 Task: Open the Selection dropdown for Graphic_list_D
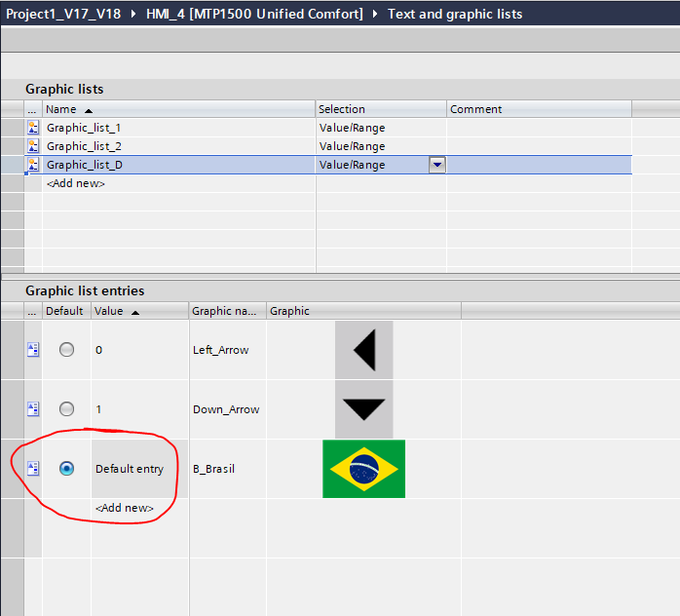[x=437, y=165]
